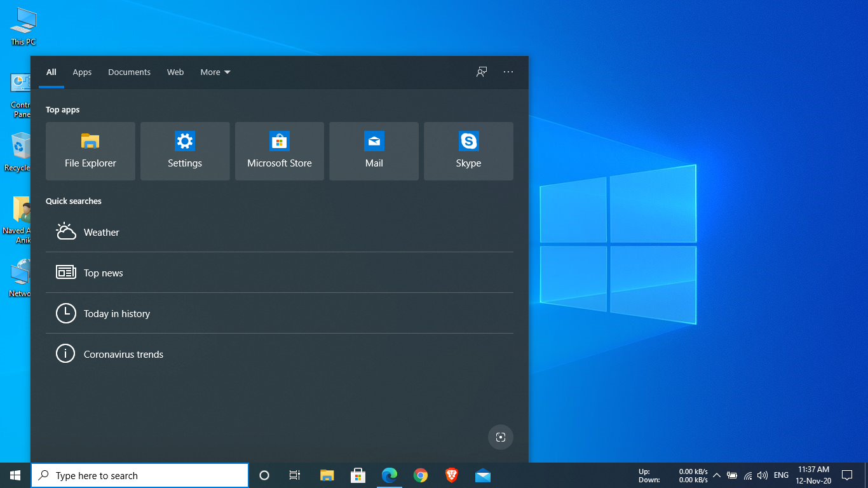Open Mail app on the taskbar

tap(482, 475)
